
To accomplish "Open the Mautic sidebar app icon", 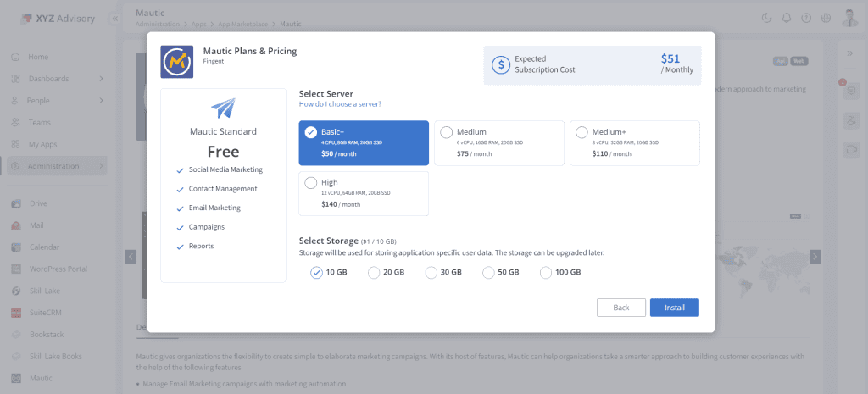I will pos(16,379).
